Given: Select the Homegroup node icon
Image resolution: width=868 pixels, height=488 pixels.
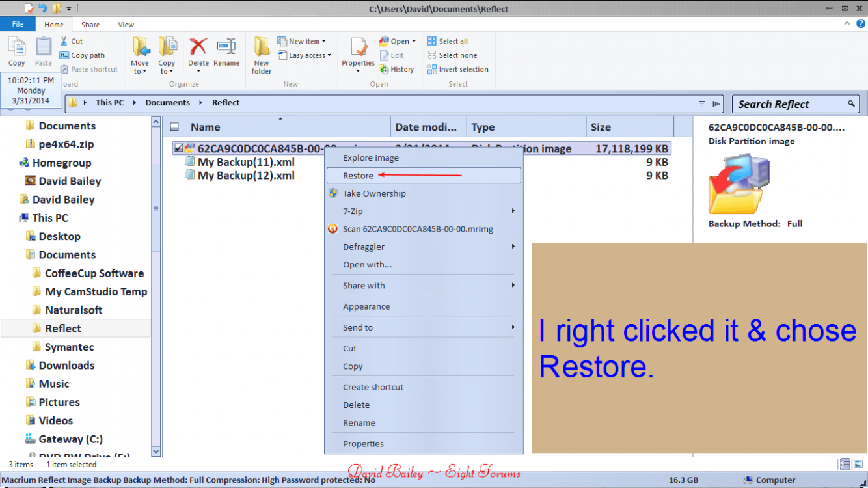Looking at the screenshot, I should point(25,163).
